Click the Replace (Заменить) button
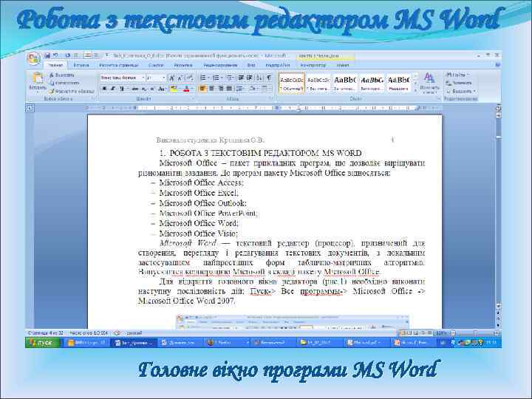532x399 pixels. 459,83
